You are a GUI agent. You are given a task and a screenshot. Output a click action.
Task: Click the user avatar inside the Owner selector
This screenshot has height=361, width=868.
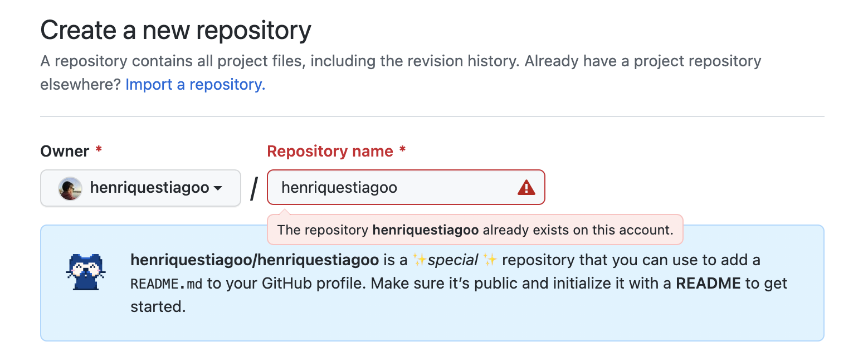(69, 188)
